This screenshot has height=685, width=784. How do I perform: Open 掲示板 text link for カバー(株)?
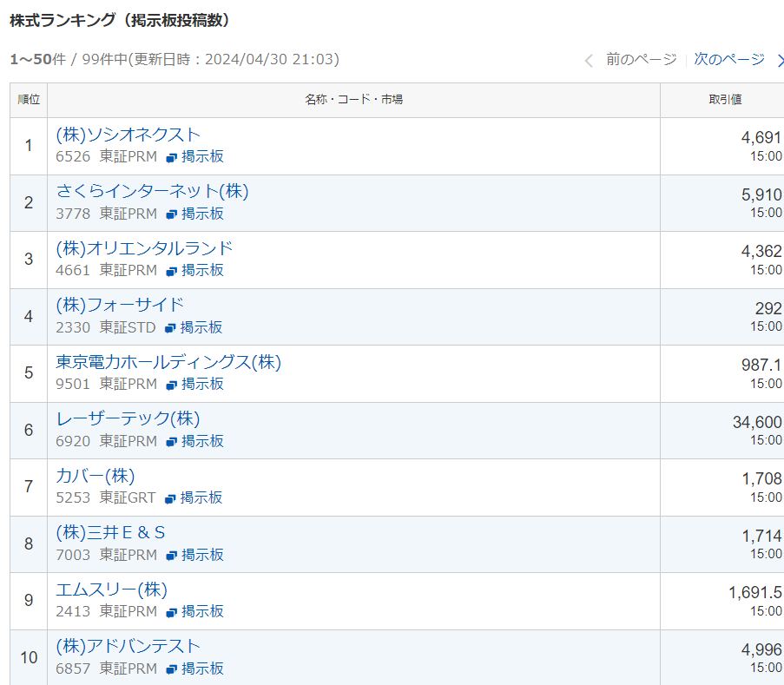point(201,497)
